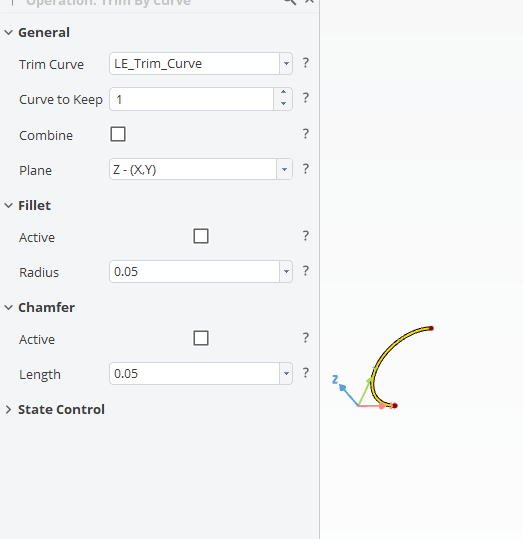Open the Plane dropdown arrow
523x539 pixels.
point(284,169)
